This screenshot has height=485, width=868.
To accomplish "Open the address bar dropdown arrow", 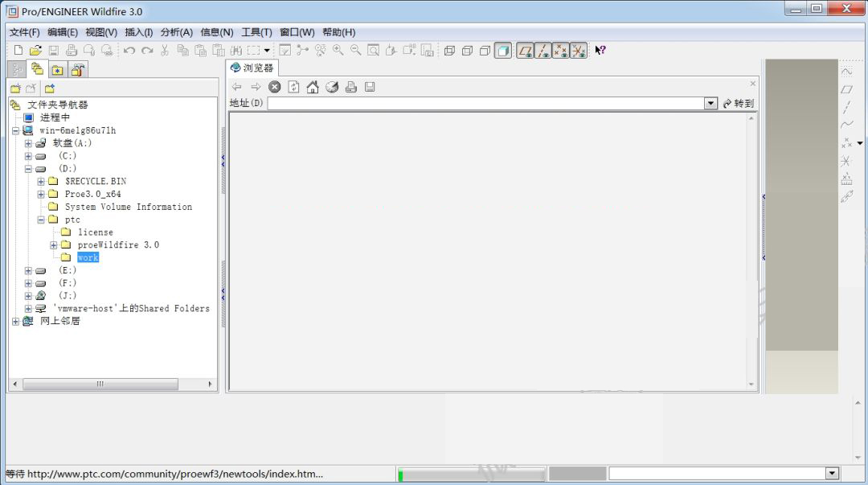I will [x=710, y=104].
